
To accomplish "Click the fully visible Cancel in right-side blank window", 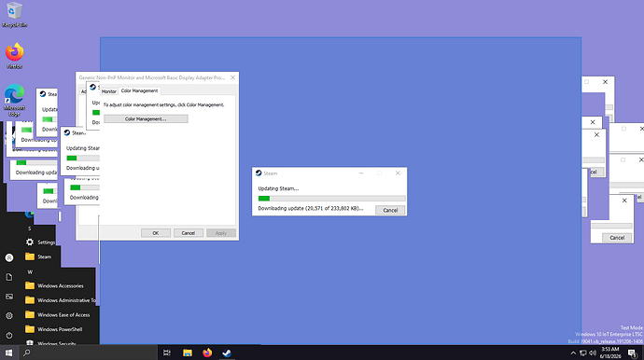I will (x=617, y=238).
